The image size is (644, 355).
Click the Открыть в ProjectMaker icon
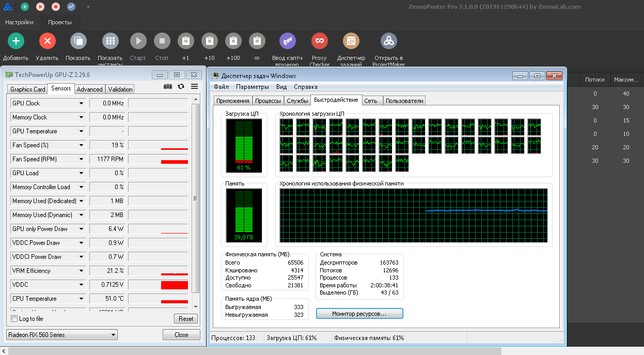tap(389, 41)
